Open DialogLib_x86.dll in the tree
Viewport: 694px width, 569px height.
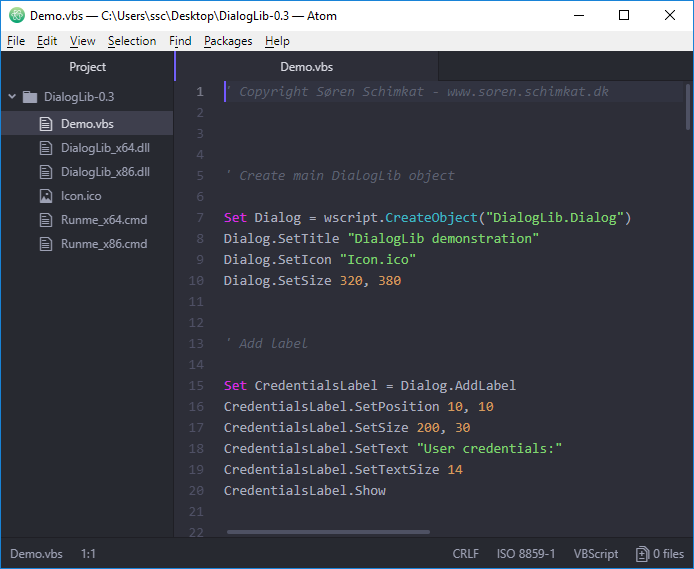[105, 172]
